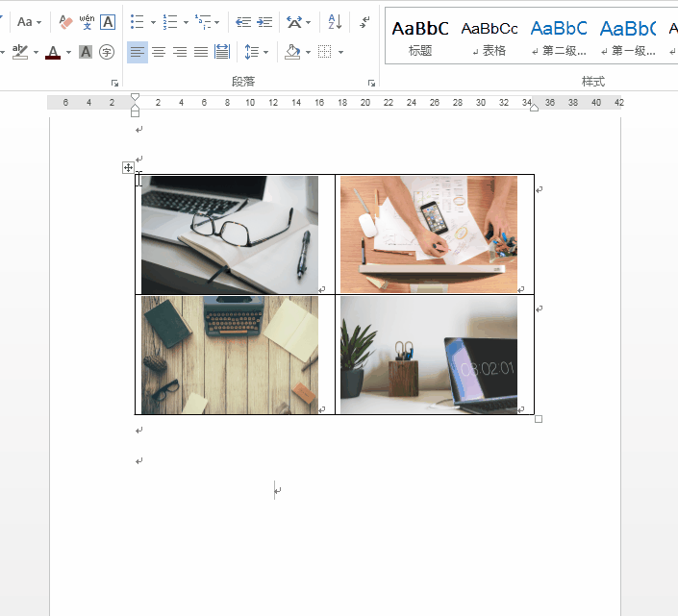Click the phonetic guide (wén) icon
The height and width of the screenshot is (616, 678).
coord(87,21)
